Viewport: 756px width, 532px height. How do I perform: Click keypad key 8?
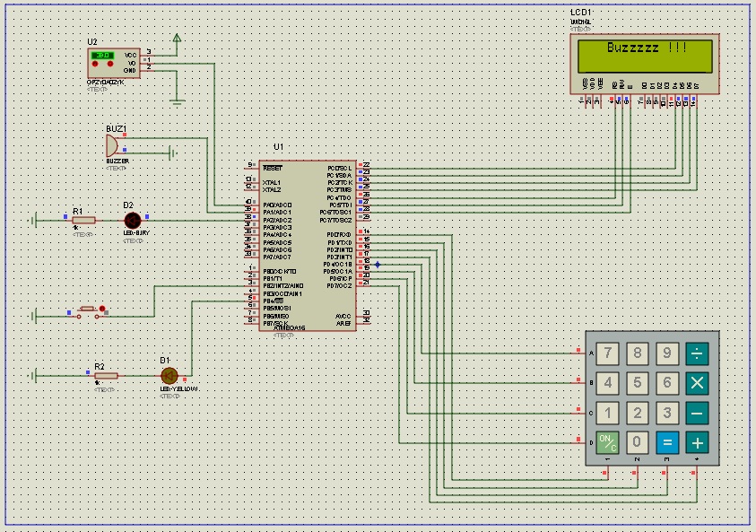click(637, 353)
